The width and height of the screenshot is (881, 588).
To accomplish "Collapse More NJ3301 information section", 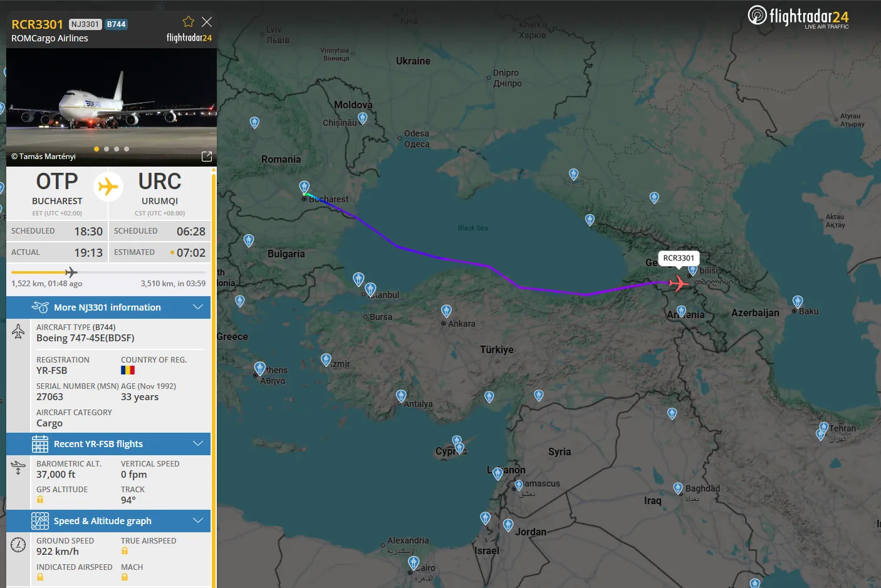I will tap(108, 307).
